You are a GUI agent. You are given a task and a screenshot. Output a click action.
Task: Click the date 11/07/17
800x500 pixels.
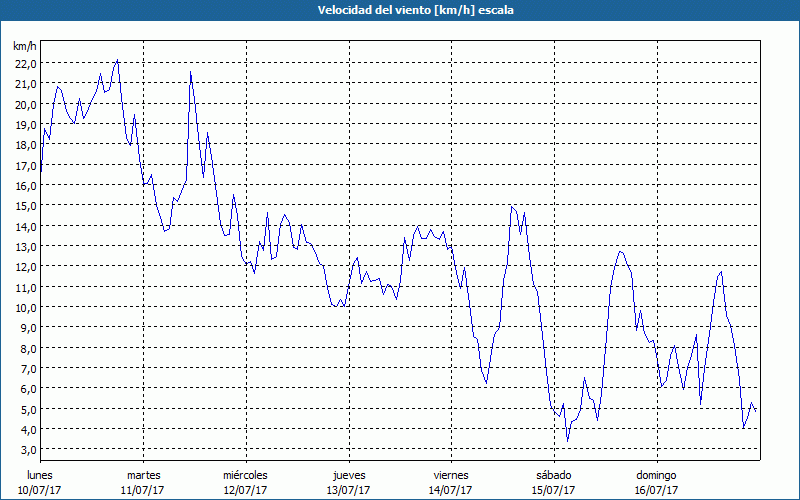(143, 490)
